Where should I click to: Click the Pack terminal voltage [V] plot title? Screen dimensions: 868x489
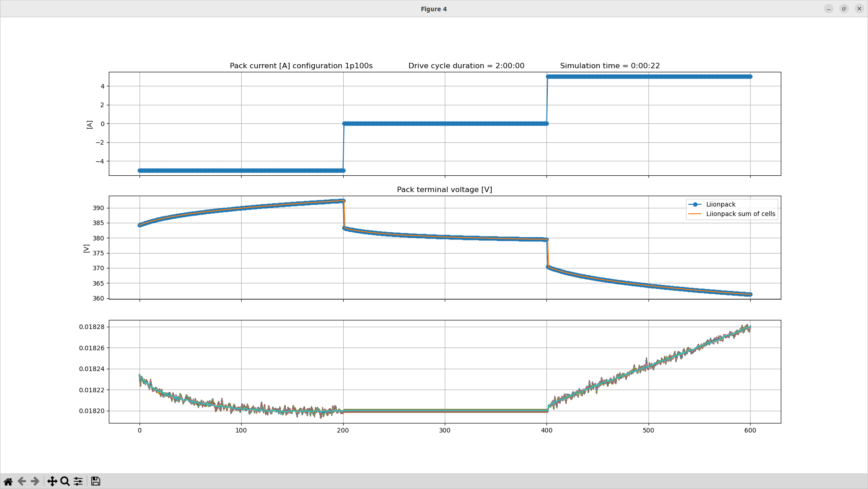point(445,189)
